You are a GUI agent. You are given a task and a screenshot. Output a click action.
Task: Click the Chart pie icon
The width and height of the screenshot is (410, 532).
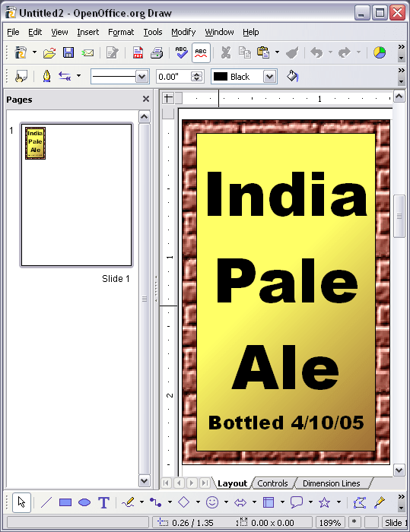coord(380,52)
